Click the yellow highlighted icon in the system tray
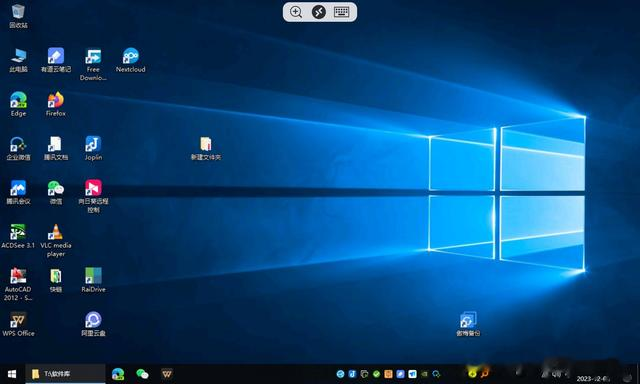The image size is (640, 384). click(x=472, y=373)
